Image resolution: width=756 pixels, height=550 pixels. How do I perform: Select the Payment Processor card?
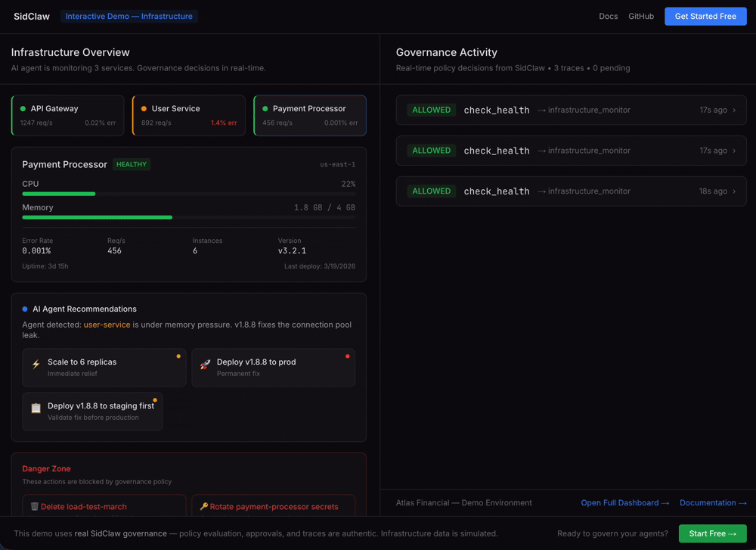coord(310,115)
